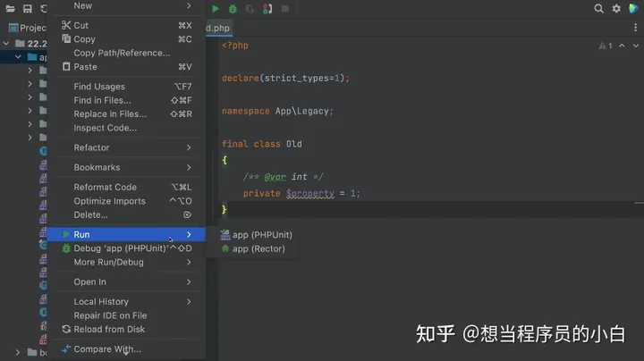Select Replace in Files menu item
The image size is (644, 361).
coord(126,113)
